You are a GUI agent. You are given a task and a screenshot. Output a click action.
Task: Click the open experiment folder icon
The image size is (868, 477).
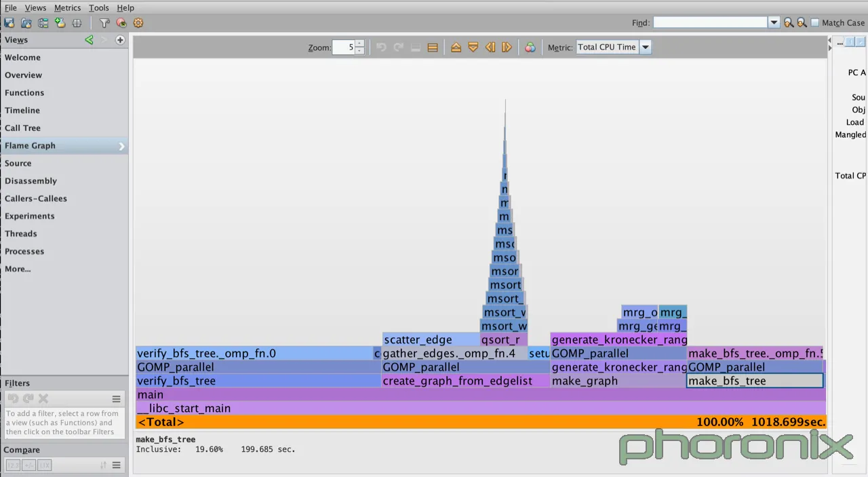(26, 23)
